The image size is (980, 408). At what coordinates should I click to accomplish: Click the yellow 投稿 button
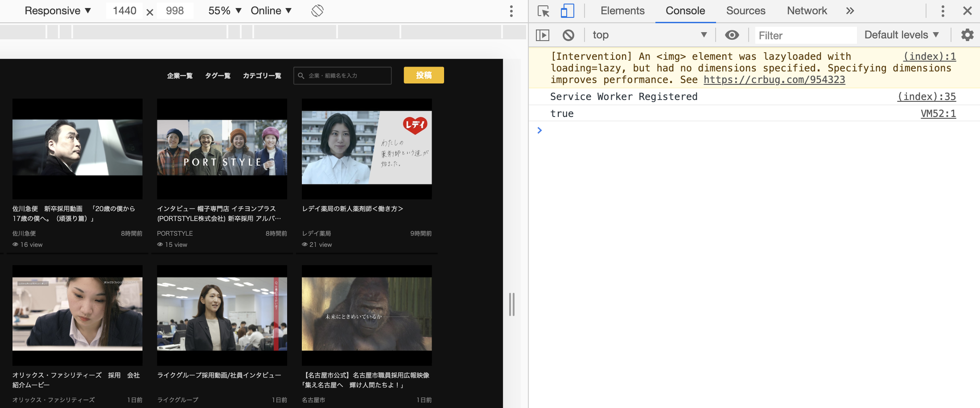[x=424, y=75]
